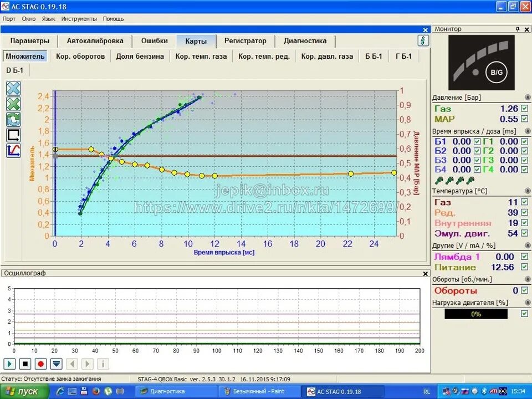Toggle the Внутренняя temperature checkbox

(525, 223)
